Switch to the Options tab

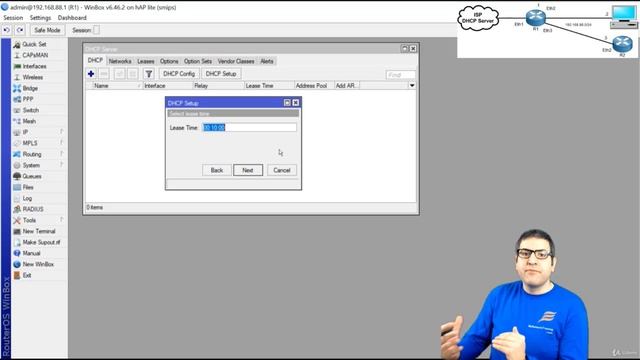169,61
